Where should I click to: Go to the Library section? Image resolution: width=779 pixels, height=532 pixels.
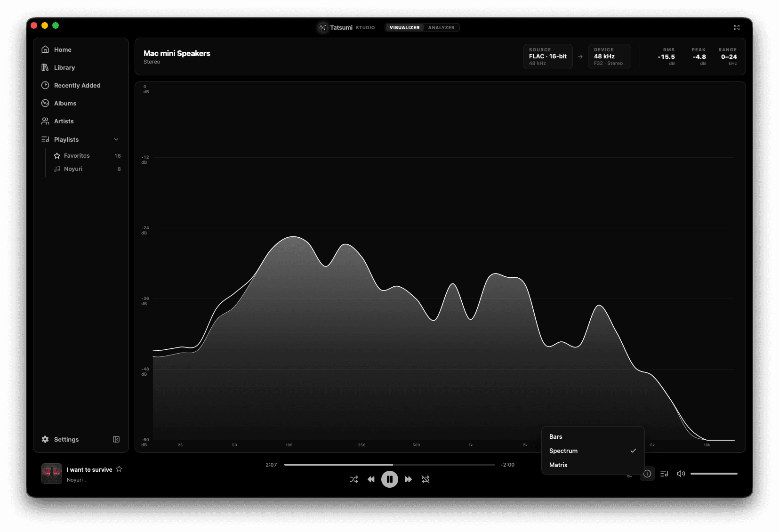click(x=80, y=67)
